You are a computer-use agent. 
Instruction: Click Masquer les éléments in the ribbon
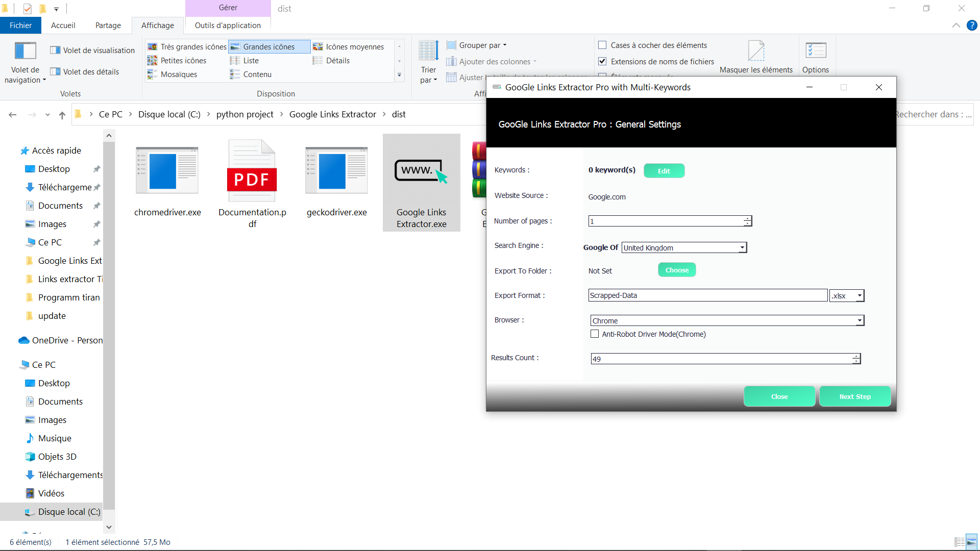[x=756, y=55]
